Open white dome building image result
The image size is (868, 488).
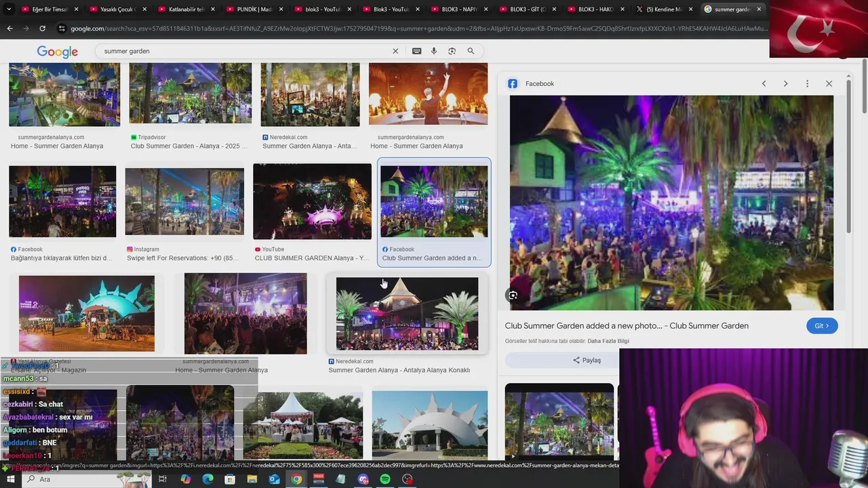pos(429,425)
